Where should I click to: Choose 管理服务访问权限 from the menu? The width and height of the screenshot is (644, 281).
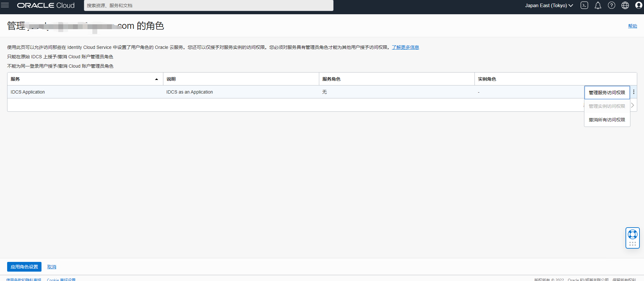point(607,93)
